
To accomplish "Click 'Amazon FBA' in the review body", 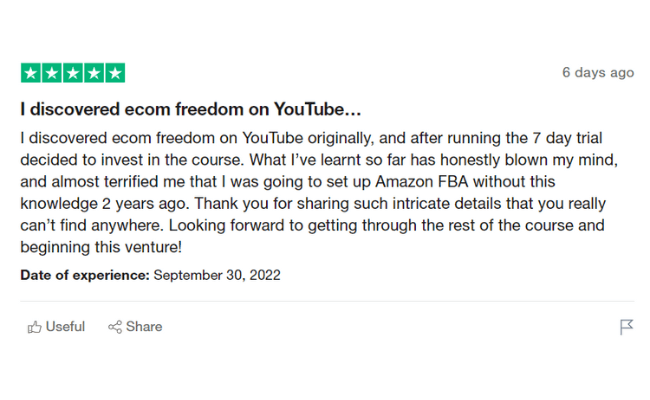I will (422, 182).
